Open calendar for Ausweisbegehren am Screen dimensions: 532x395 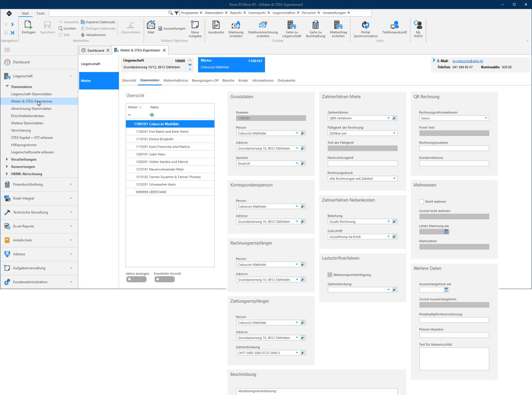[x=446, y=290]
